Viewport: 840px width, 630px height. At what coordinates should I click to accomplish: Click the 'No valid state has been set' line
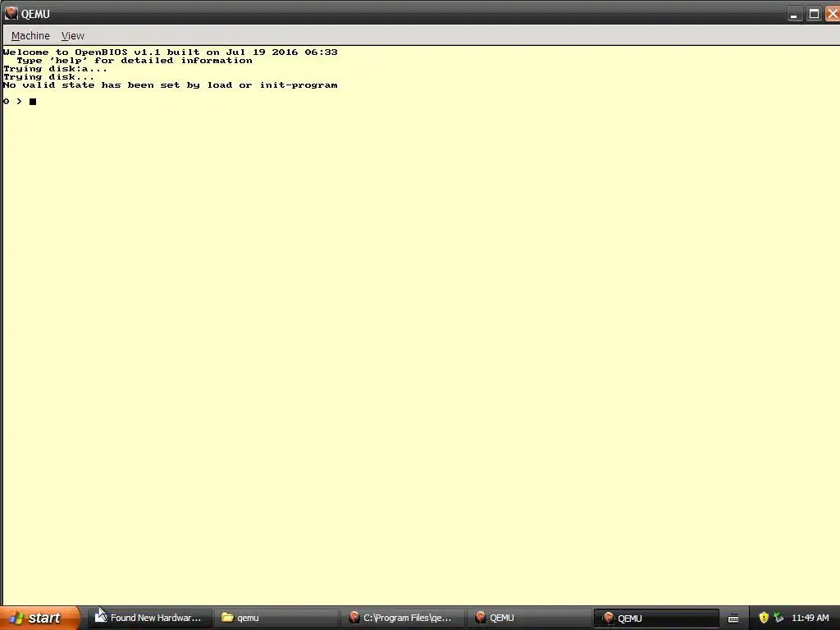tap(171, 85)
